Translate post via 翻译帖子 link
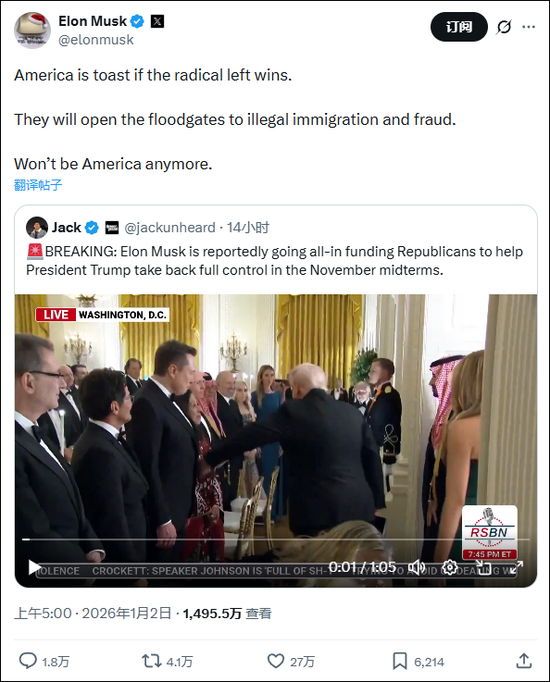Image resolution: width=550 pixels, height=682 pixels. (38, 185)
